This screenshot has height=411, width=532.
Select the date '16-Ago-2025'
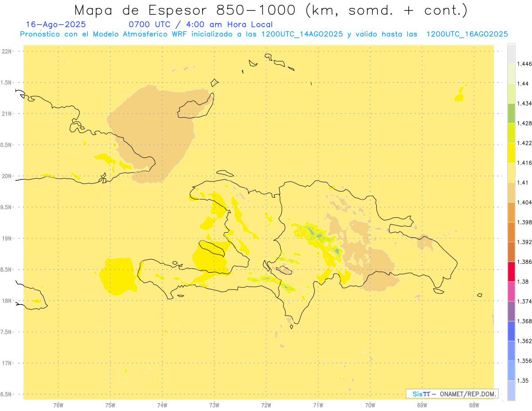56,25
